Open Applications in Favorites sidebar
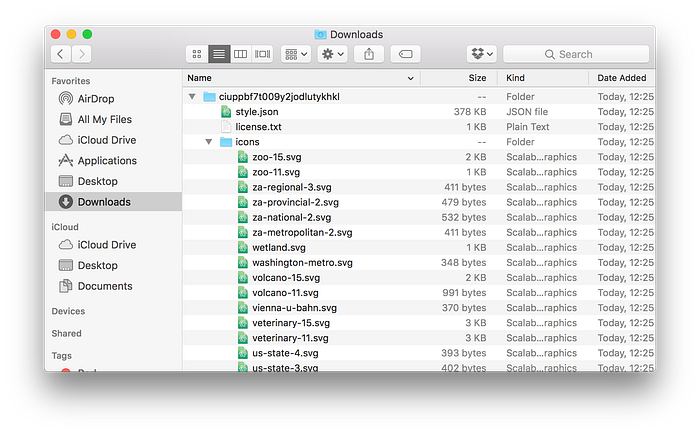This screenshot has width=700, height=435. pyautogui.click(x=107, y=161)
